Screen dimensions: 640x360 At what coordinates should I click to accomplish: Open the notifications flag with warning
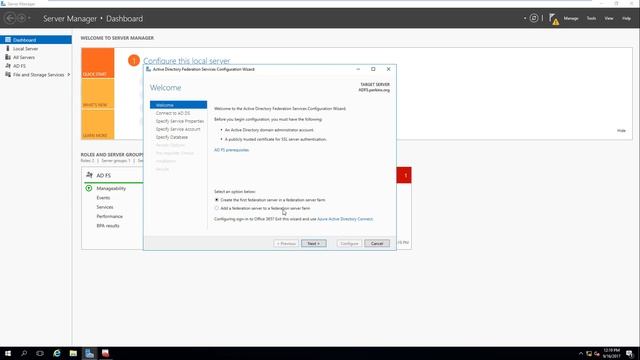pyautogui.click(x=554, y=19)
